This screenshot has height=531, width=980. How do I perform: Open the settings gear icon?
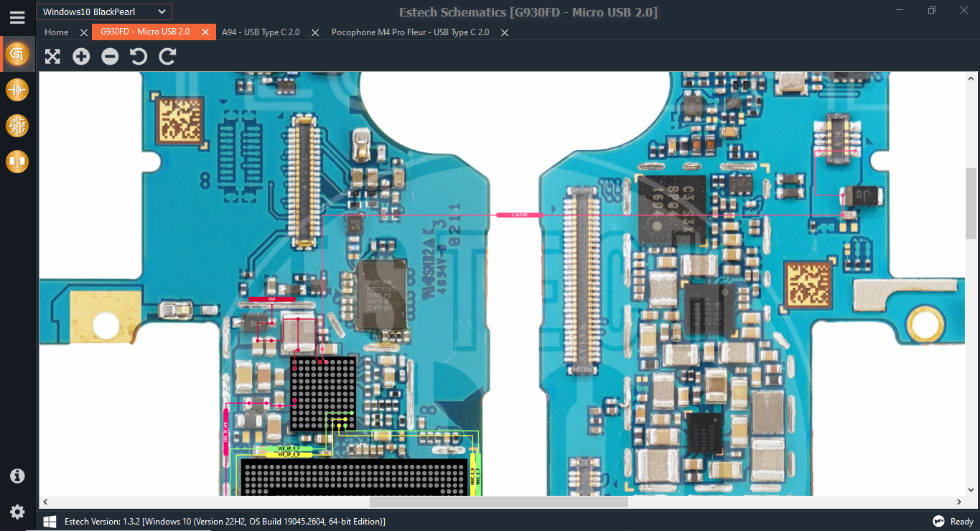[17, 512]
